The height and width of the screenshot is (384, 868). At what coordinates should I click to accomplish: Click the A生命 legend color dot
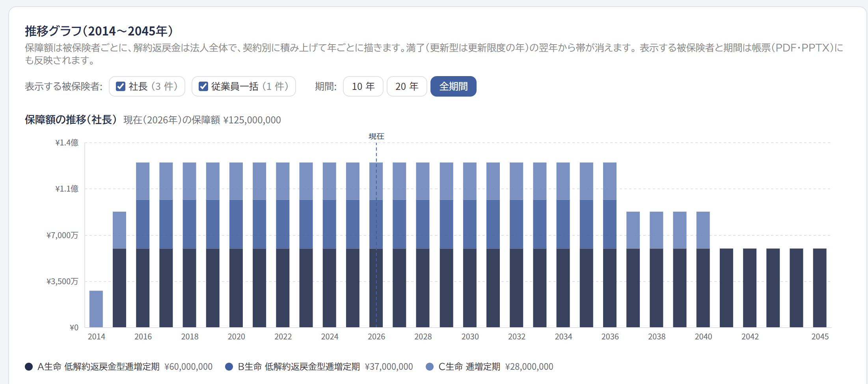[29, 367]
